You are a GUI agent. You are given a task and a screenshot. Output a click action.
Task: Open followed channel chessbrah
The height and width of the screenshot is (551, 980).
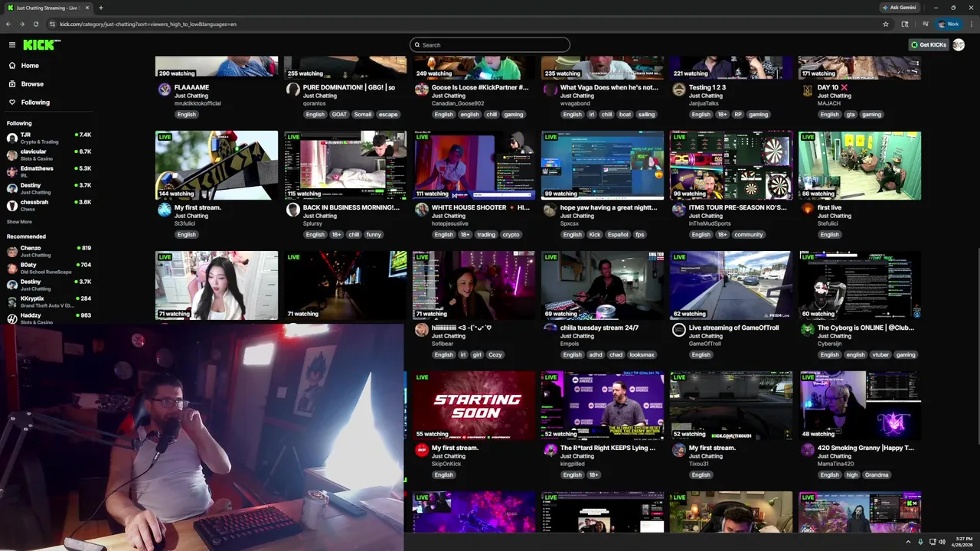point(48,205)
